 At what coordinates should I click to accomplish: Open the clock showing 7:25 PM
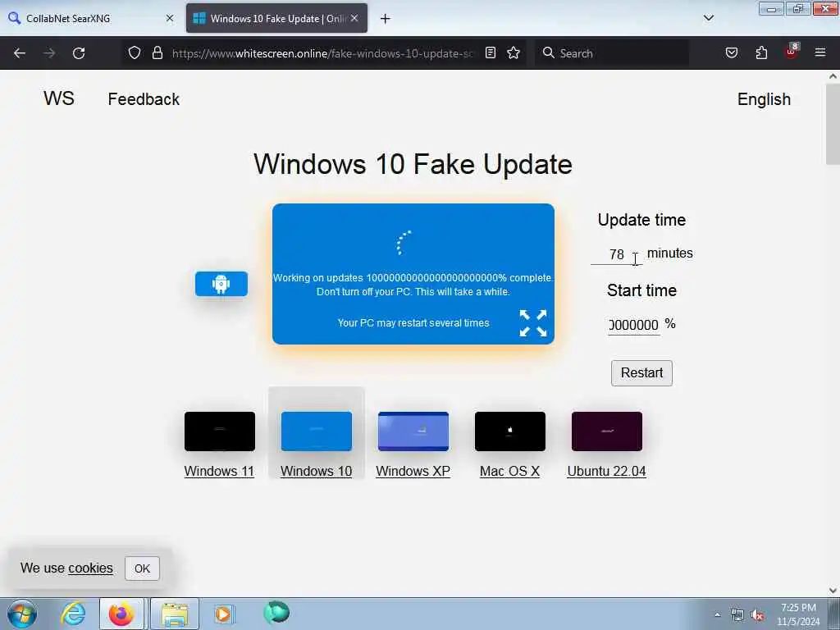pos(798,614)
